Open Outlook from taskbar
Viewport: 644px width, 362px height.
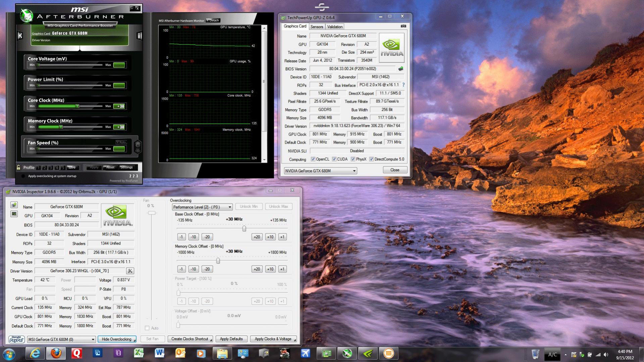pyautogui.click(x=180, y=354)
